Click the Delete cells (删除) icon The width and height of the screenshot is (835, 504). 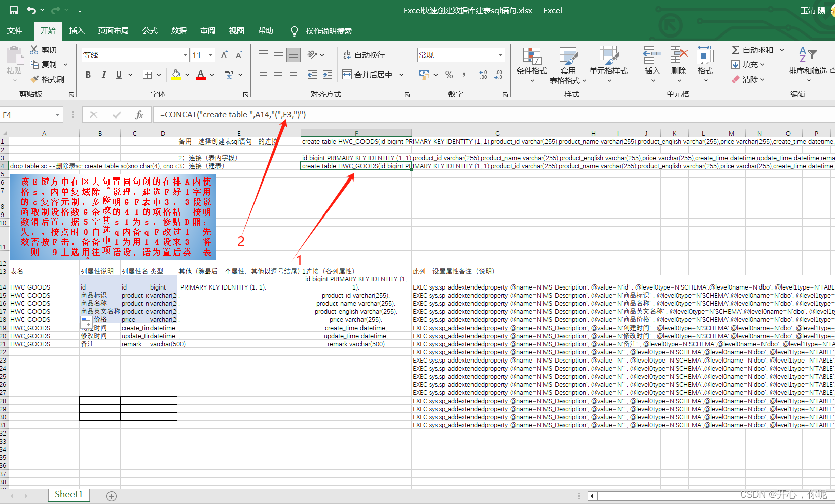[x=679, y=55]
